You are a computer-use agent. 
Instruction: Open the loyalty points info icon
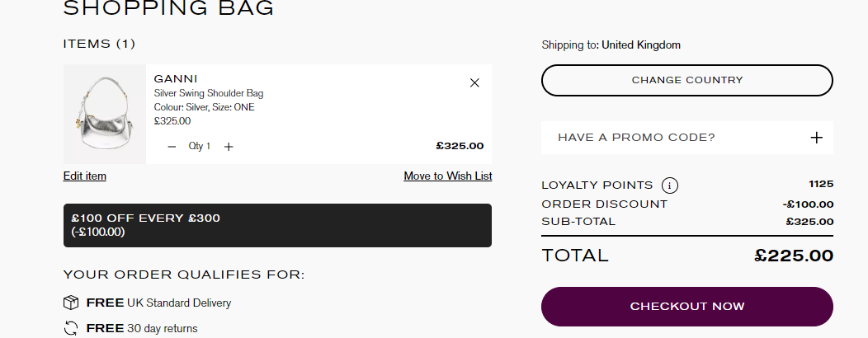click(670, 185)
